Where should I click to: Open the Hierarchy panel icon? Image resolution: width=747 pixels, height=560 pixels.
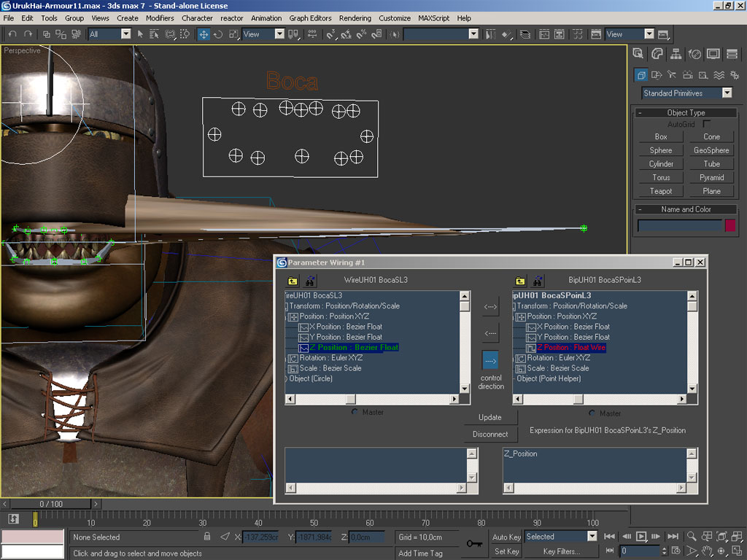click(676, 54)
